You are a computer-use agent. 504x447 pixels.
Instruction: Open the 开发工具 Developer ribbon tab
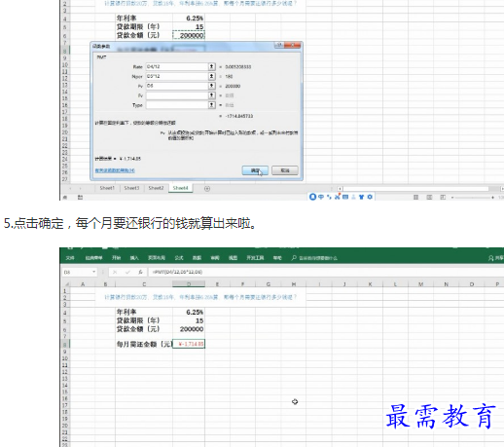click(x=255, y=258)
